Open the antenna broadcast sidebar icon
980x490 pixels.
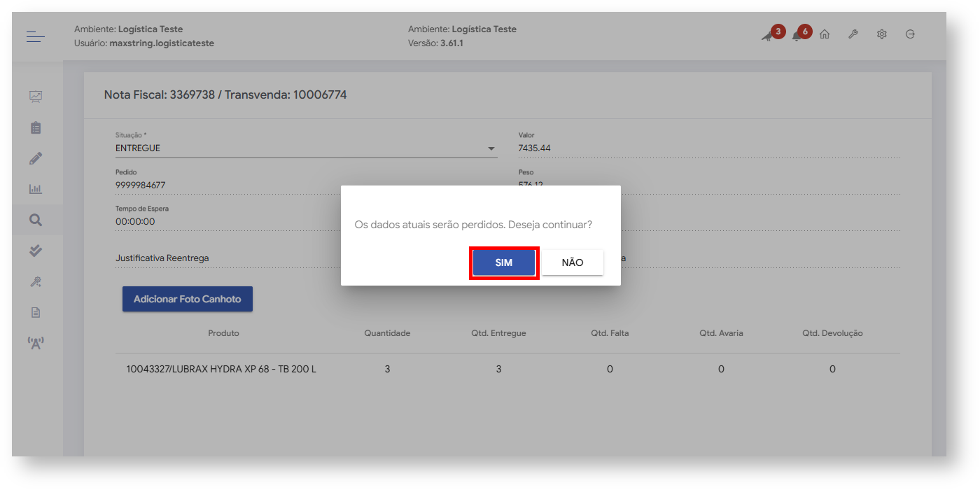36,343
